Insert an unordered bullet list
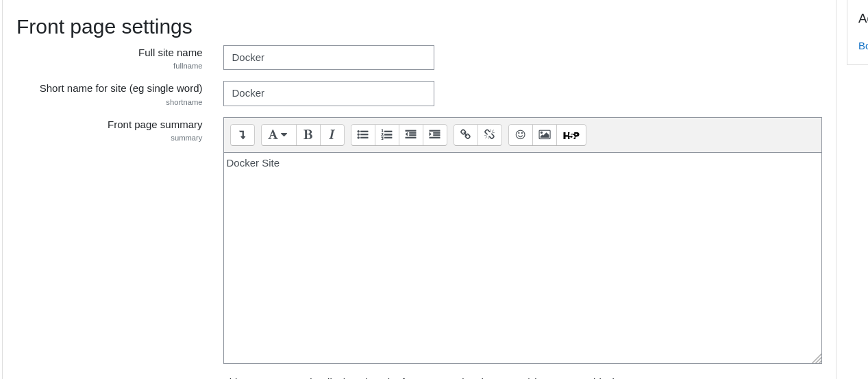 coord(363,135)
